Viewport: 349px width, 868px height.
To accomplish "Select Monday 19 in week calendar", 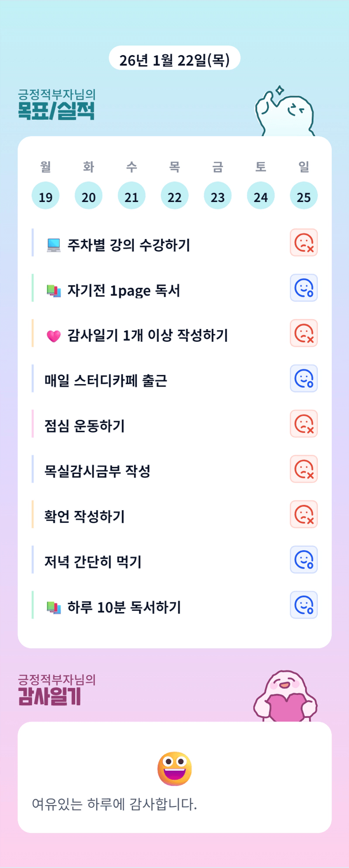I will click(x=46, y=196).
